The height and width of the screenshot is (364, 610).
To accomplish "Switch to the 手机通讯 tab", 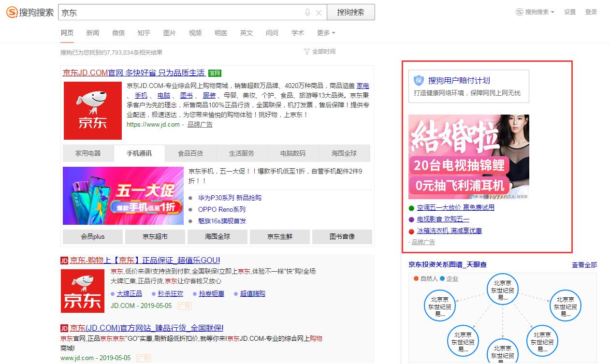I will pyautogui.click(x=139, y=153).
